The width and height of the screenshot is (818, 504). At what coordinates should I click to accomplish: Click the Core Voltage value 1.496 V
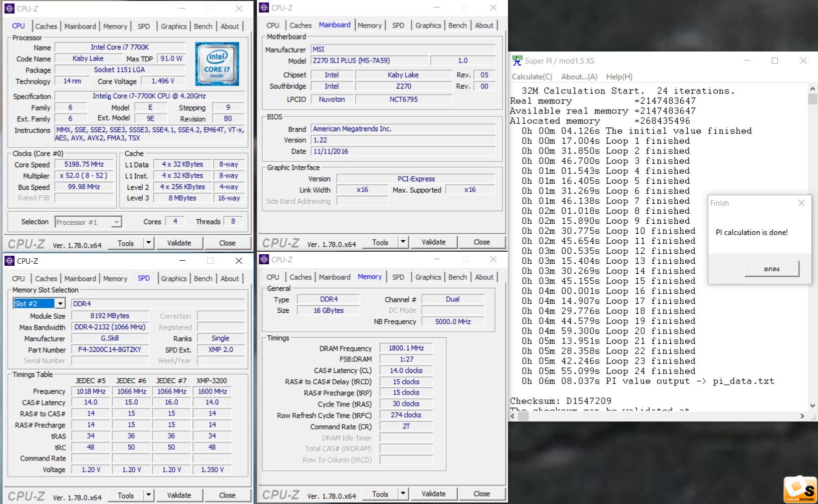coord(163,81)
